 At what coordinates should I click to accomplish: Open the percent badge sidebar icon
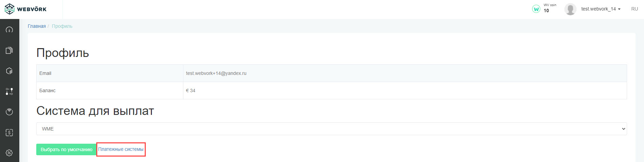(x=9, y=153)
